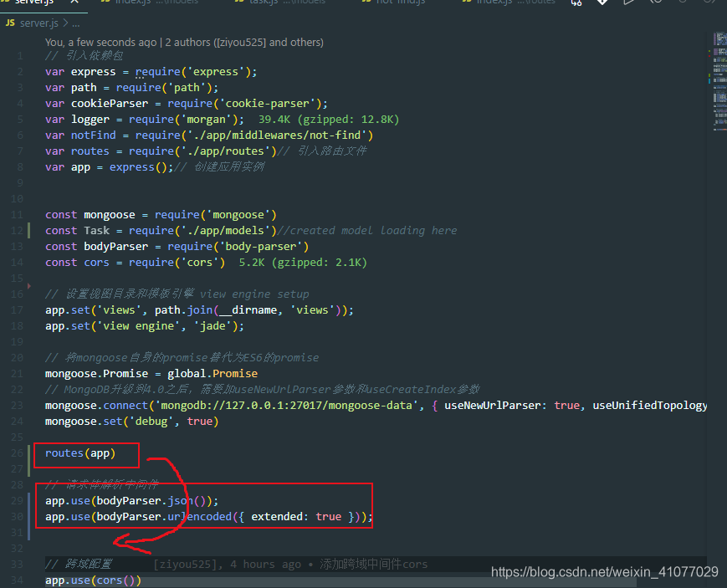Screen dimensions: 727x588
Task: Click the "39.4K (gzipped: 12.8K)" import size
Action: pyautogui.click(x=328, y=119)
